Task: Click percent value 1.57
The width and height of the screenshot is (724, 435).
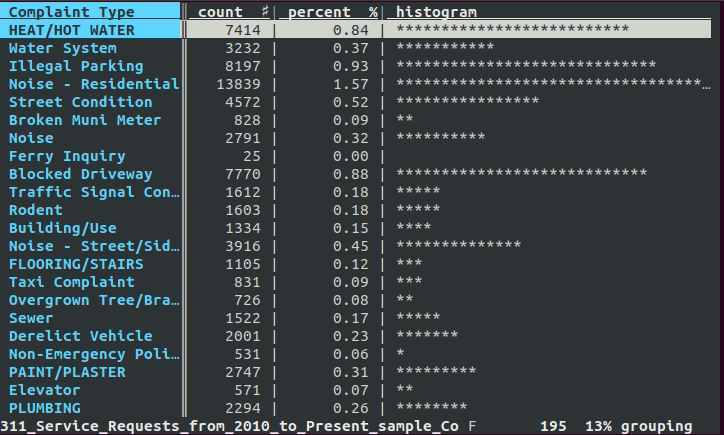Action: (x=351, y=84)
